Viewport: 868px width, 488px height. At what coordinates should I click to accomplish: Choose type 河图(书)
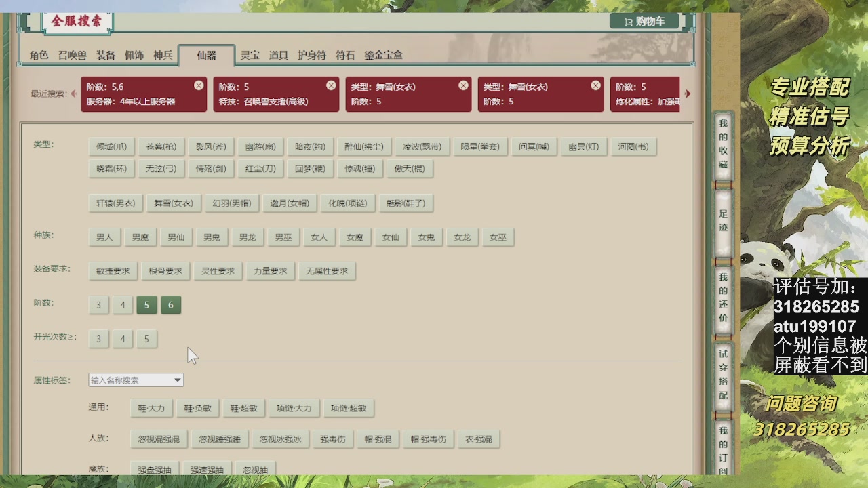tap(633, 146)
